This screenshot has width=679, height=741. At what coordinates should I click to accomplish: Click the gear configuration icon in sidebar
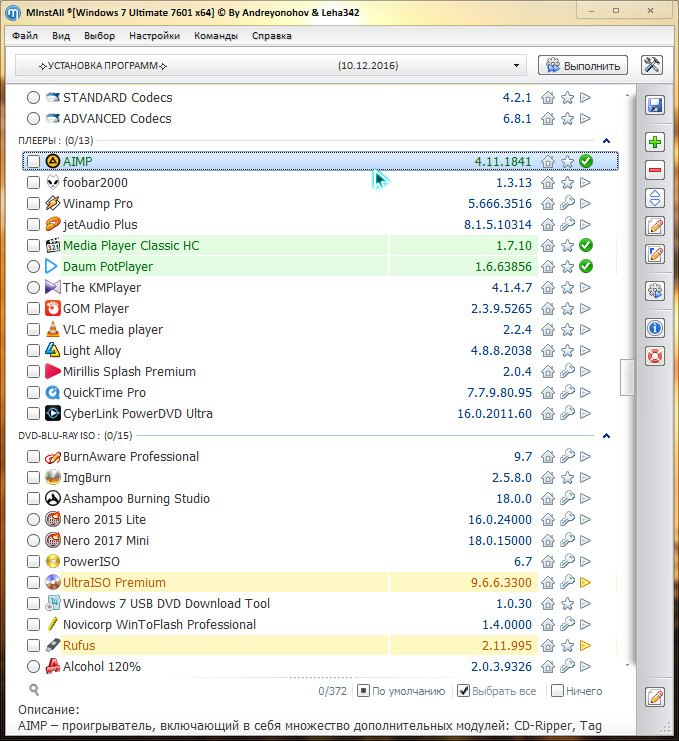coord(655,291)
